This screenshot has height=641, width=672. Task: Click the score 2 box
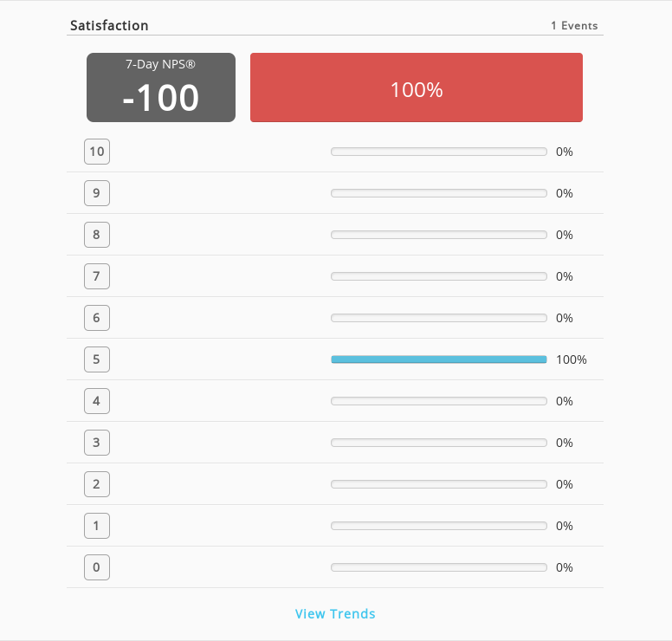point(97,484)
